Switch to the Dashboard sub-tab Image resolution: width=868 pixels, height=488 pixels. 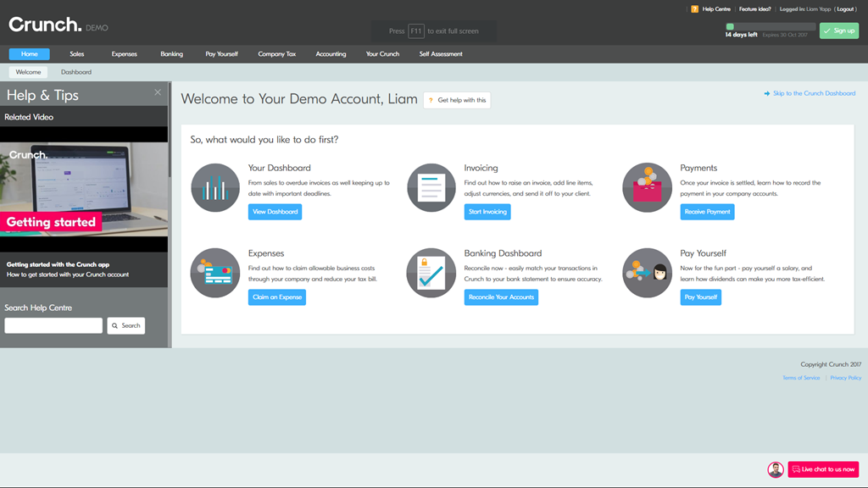[76, 72]
